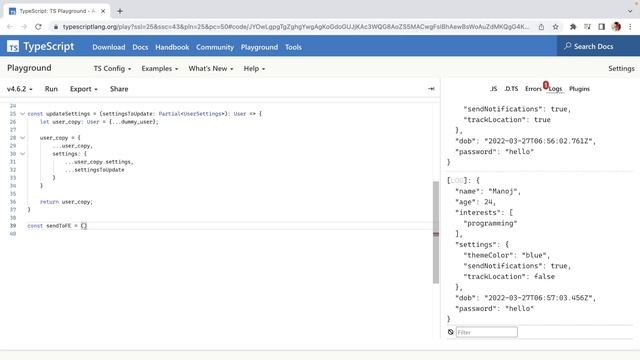Click the Share button
Screen dimensions: 640x360
pyautogui.click(x=119, y=89)
